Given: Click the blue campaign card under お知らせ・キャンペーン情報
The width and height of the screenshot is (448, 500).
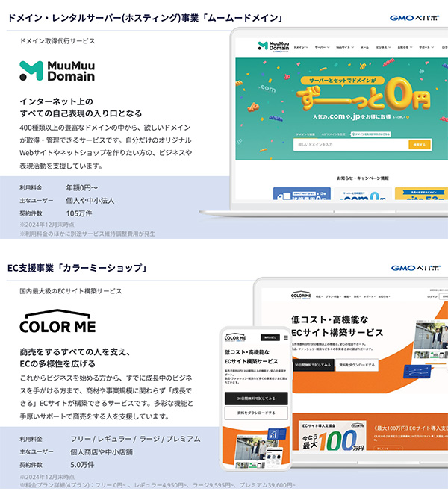Looking at the screenshot, I should [x=302, y=193].
